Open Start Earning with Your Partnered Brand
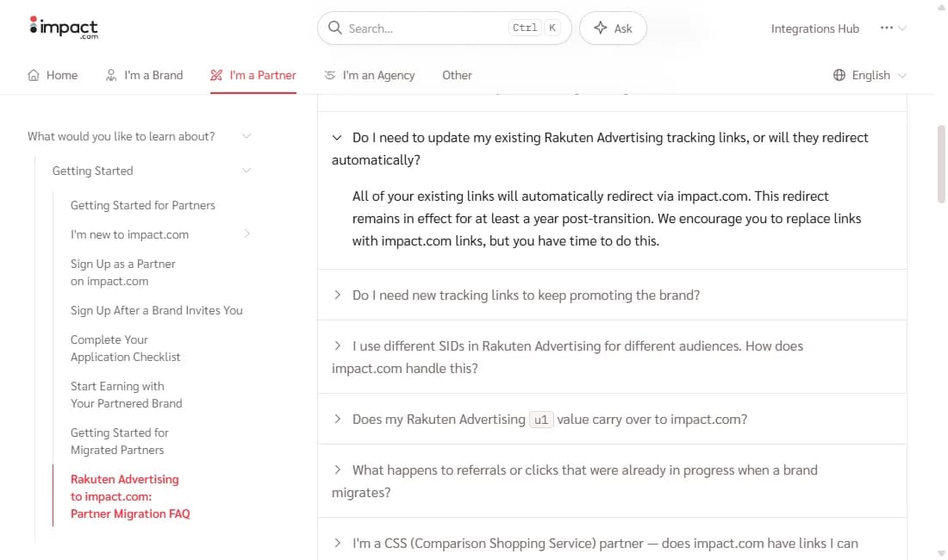This screenshot has height=560, width=948. (126, 395)
